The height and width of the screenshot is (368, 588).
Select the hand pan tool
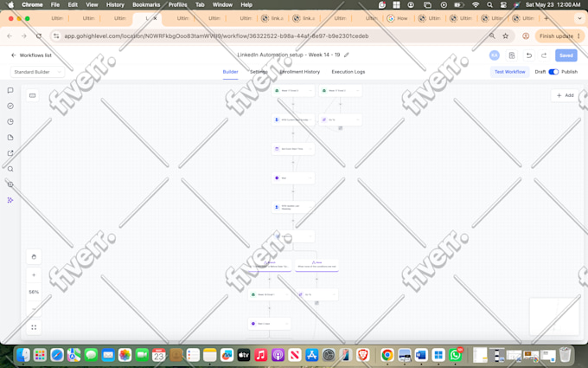point(34,257)
